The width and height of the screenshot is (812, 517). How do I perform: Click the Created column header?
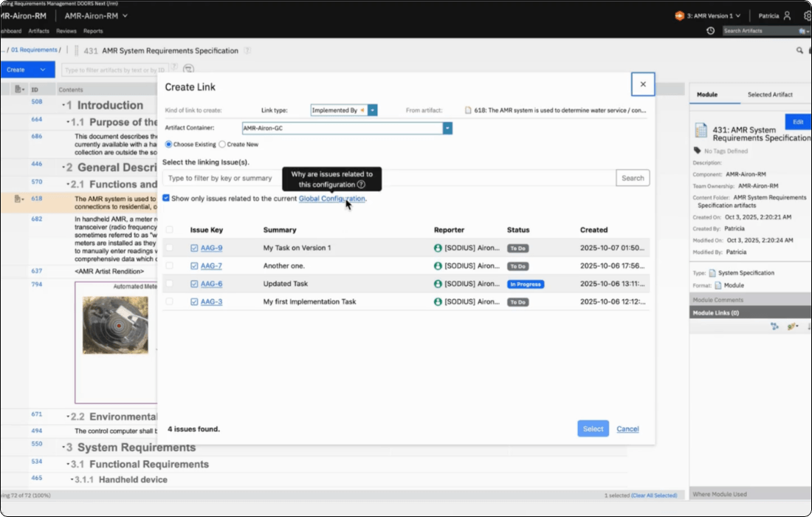pyautogui.click(x=594, y=230)
